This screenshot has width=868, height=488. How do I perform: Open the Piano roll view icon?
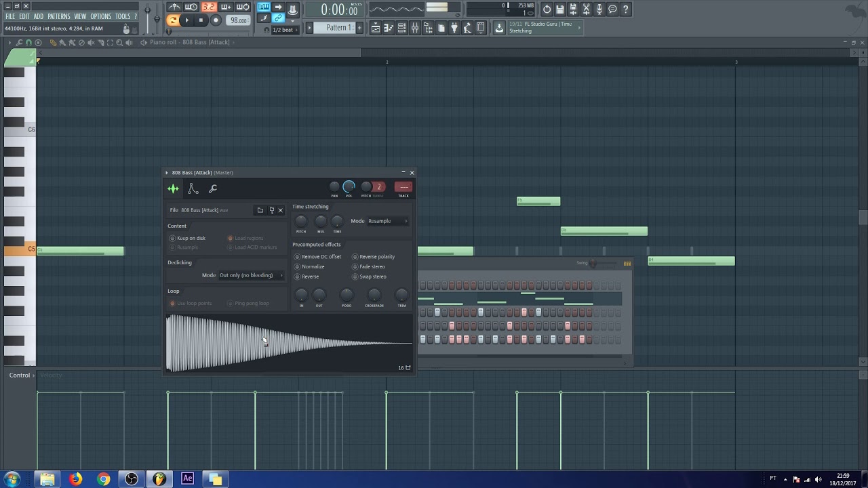click(x=388, y=28)
